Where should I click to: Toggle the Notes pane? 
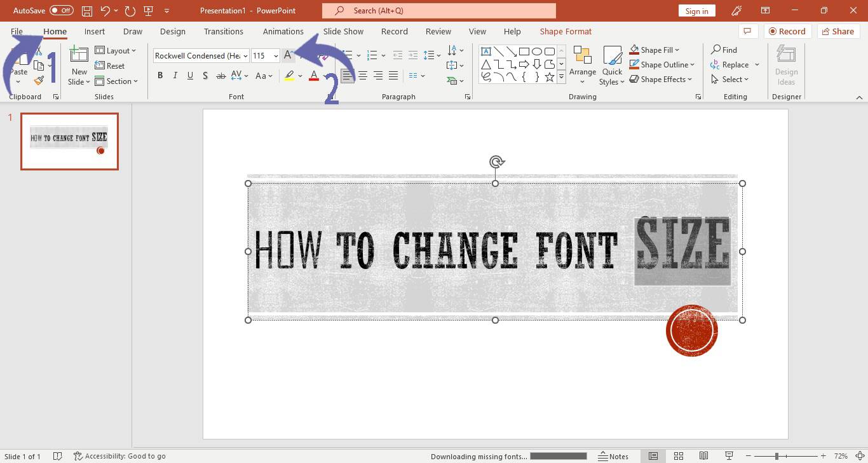[613, 456]
